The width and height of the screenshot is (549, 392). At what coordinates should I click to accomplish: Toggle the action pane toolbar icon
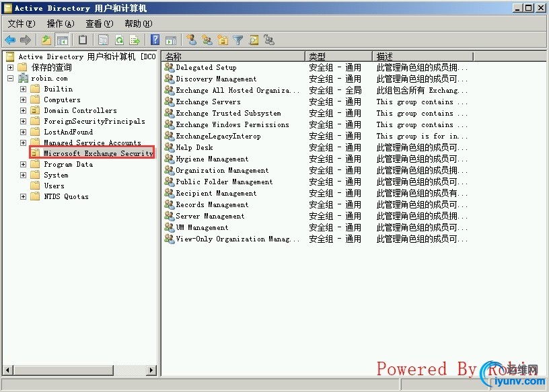tap(170, 40)
